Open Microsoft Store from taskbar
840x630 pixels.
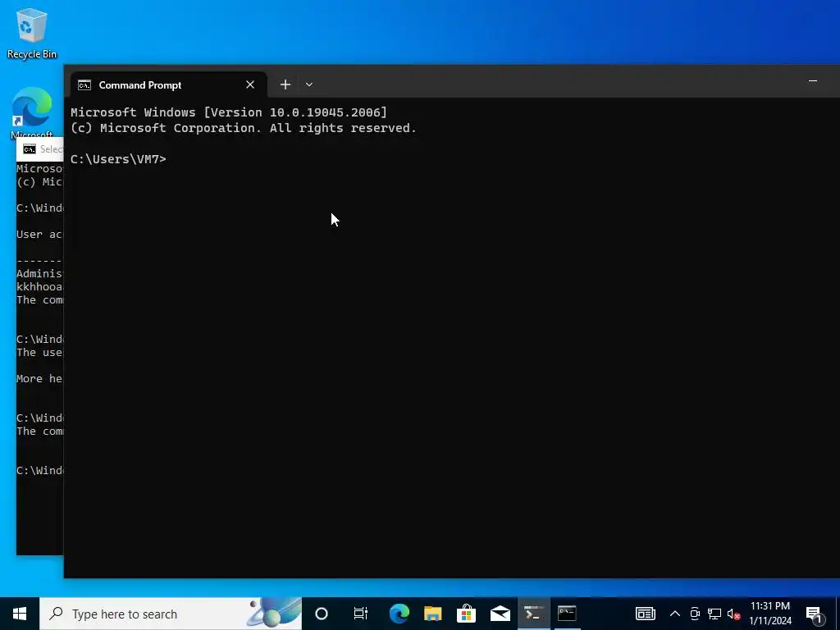click(x=467, y=614)
